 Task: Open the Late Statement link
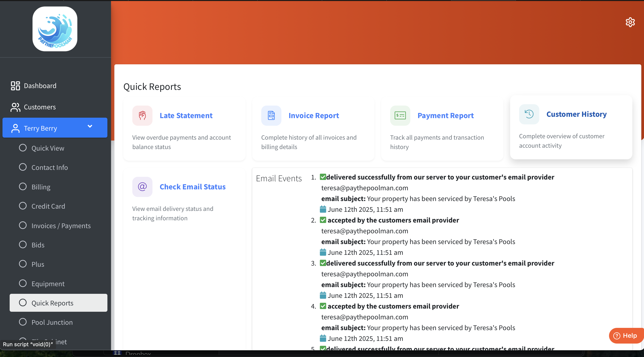pos(186,115)
